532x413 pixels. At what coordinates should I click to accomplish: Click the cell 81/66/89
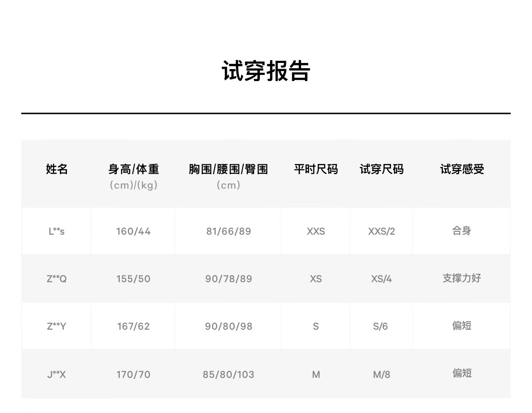[x=228, y=231]
